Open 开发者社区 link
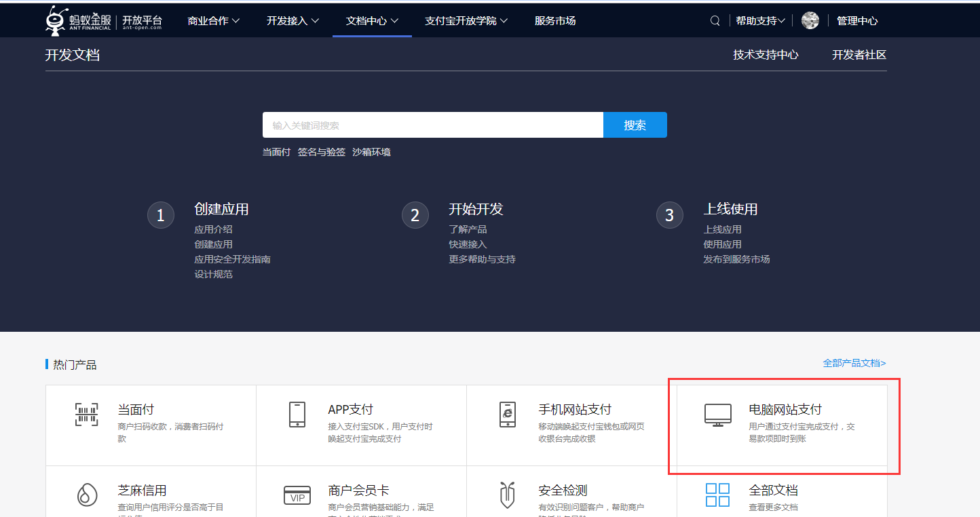 pyautogui.click(x=859, y=55)
